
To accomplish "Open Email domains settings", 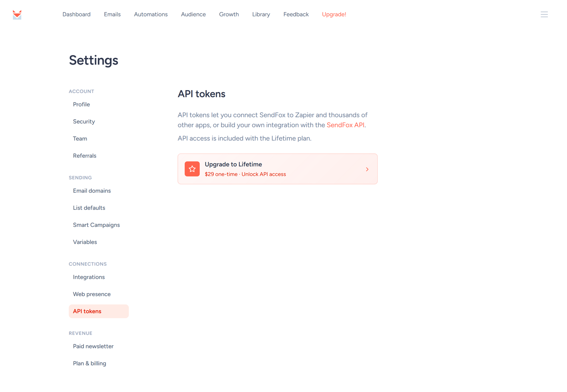I will (x=99, y=191).
